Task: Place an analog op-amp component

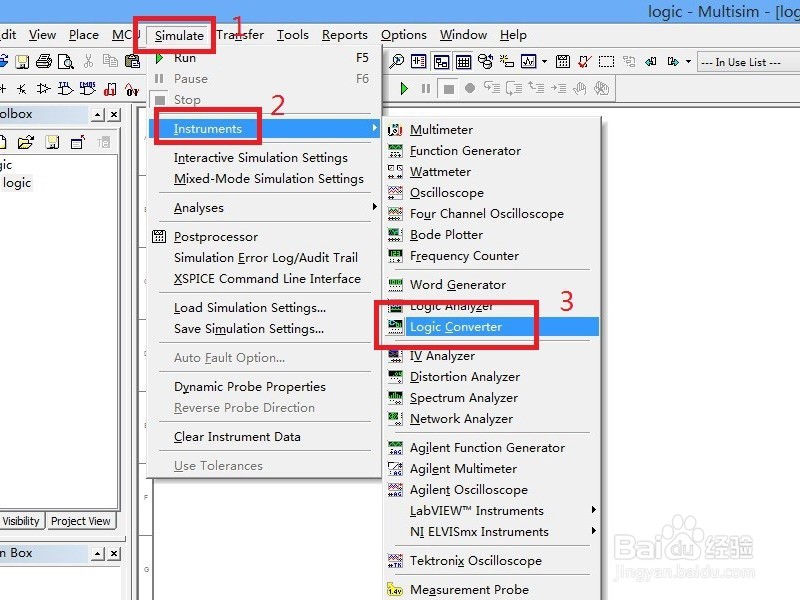Action: [43, 89]
